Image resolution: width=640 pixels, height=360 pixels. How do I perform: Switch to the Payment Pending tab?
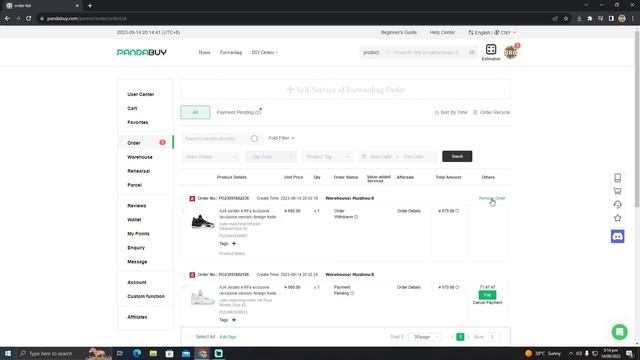pos(239,112)
